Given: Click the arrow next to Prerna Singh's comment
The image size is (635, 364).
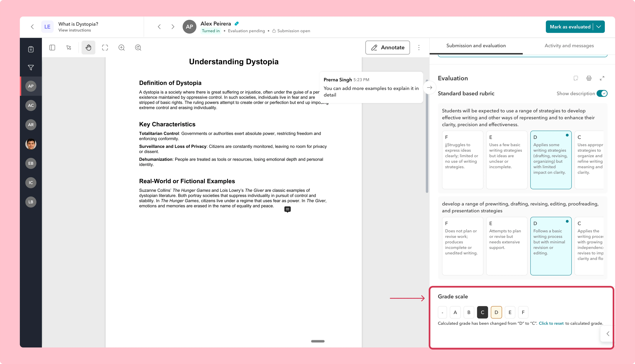Looking at the screenshot, I should coord(430,87).
